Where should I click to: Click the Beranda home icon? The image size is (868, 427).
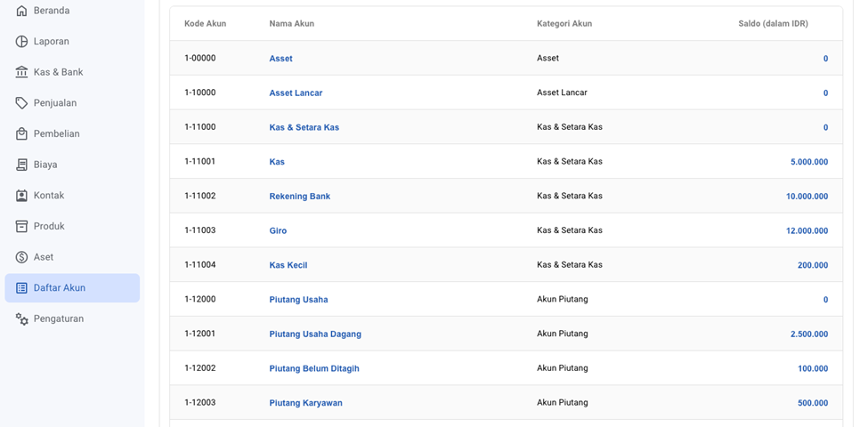[22, 11]
